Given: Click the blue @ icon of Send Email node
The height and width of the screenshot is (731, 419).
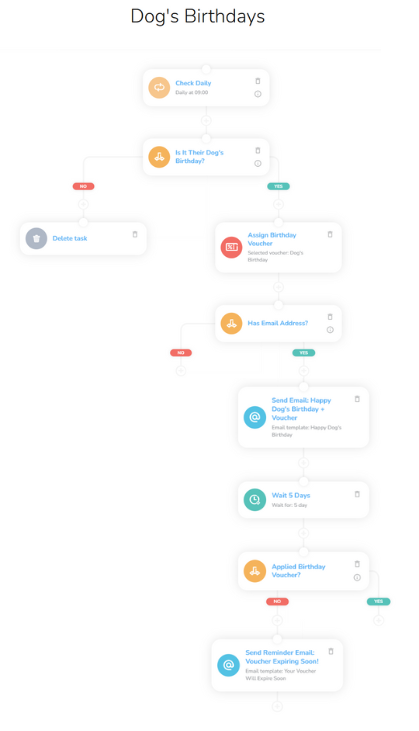Looking at the screenshot, I should [255, 417].
